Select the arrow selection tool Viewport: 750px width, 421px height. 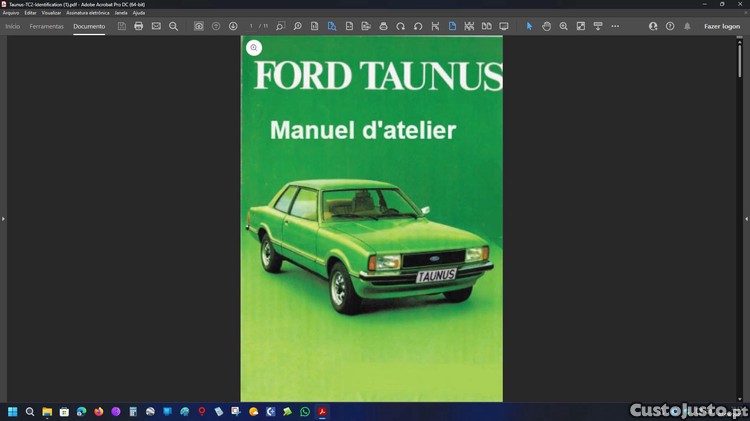point(530,26)
